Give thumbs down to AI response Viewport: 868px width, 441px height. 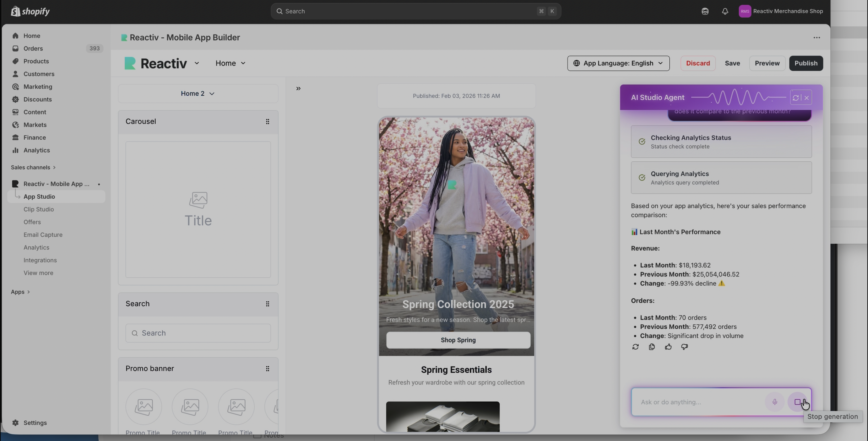point(684,347)
